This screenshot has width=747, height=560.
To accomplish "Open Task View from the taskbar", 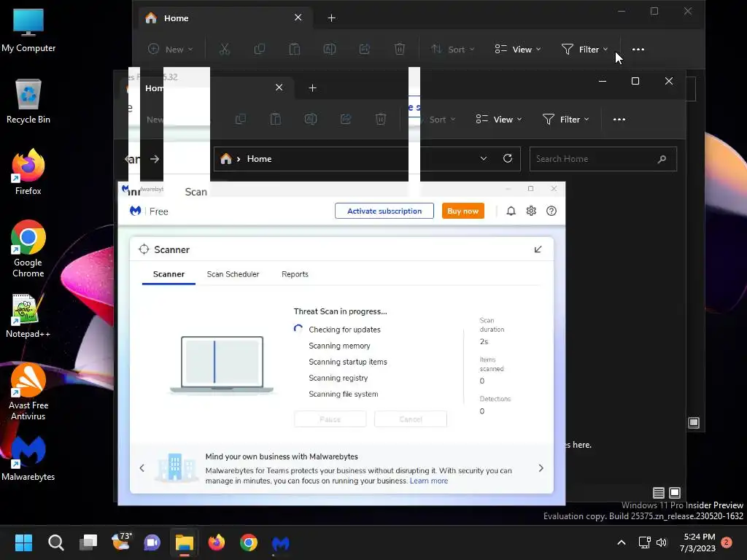I will (88, 542).
